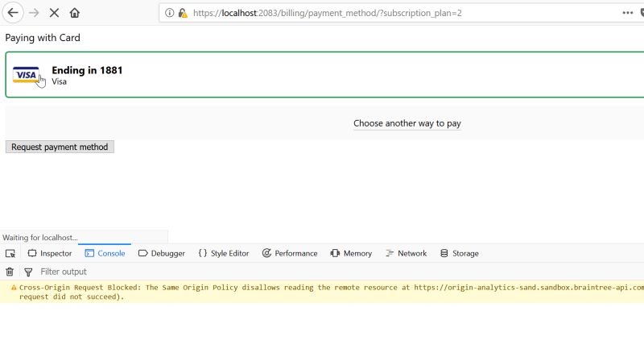
Task: Click the Visa card logo
Action: (x=26, y=75)
